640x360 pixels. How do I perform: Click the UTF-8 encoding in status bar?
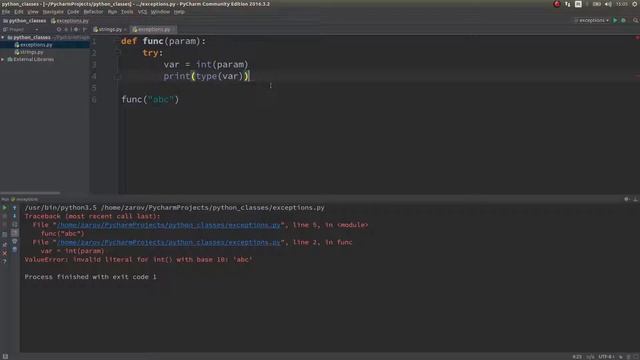(607, 357)
